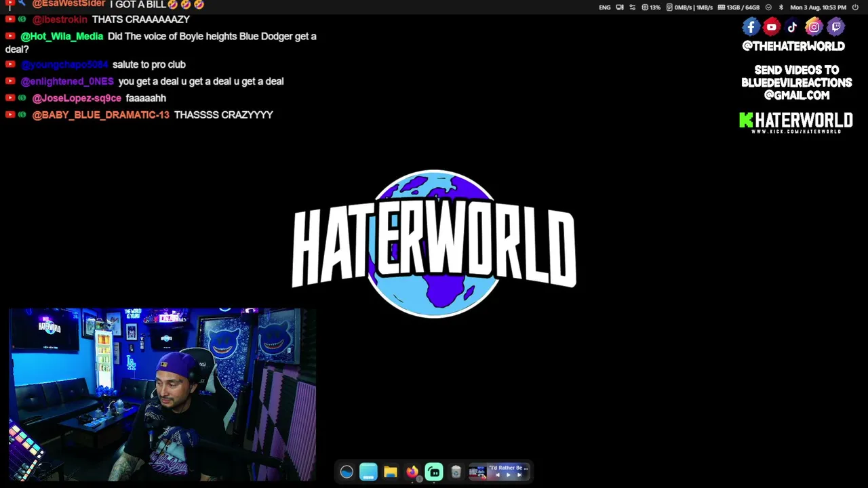
Task: Open the file manager folder icon in dock
Action: (x=390, y=472)
